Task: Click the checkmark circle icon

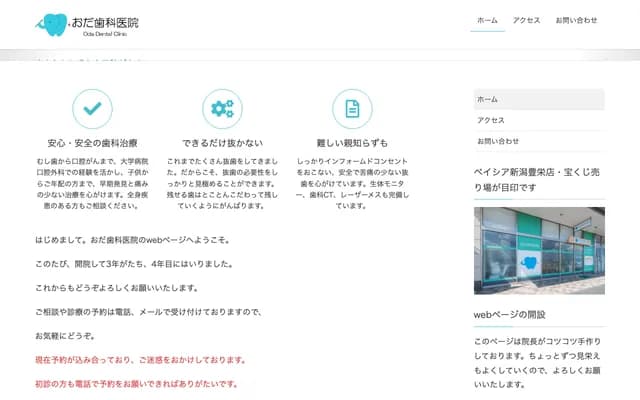Action: click(92, 109)
